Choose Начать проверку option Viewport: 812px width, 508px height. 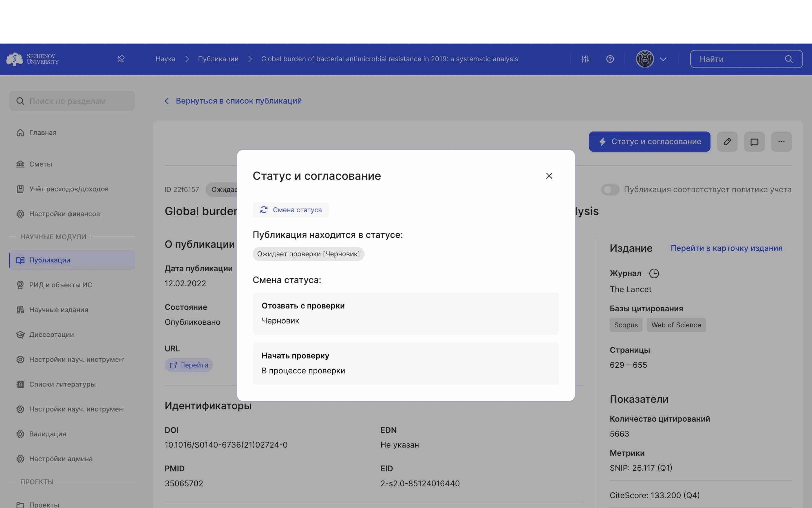(x=406, y=363)
